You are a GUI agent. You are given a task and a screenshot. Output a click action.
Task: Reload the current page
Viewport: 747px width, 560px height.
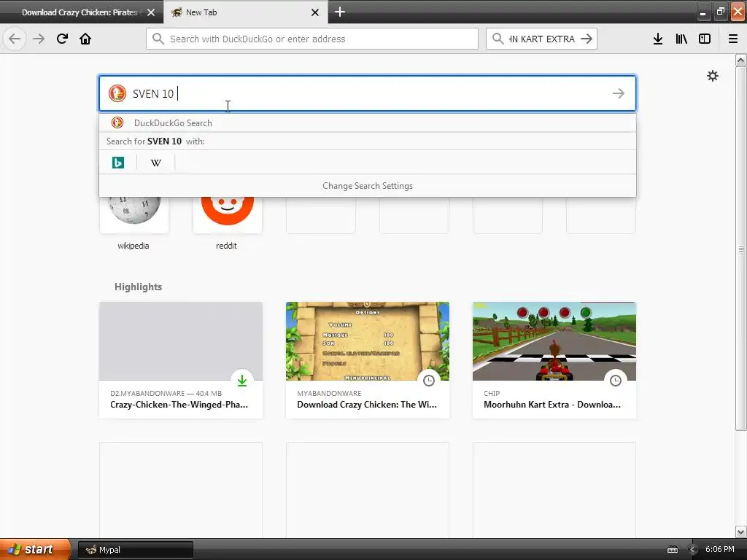(62, 39)
